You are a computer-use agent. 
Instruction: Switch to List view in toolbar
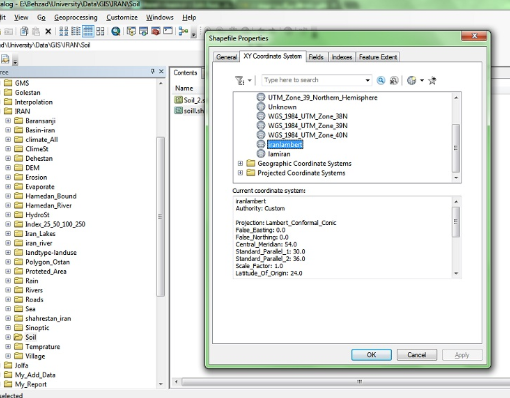[76, 31]
